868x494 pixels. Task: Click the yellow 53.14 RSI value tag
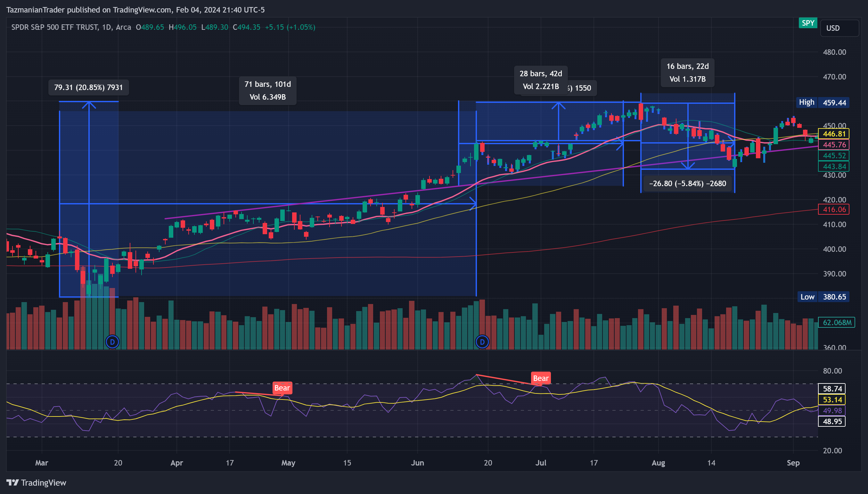click(832, 400)
